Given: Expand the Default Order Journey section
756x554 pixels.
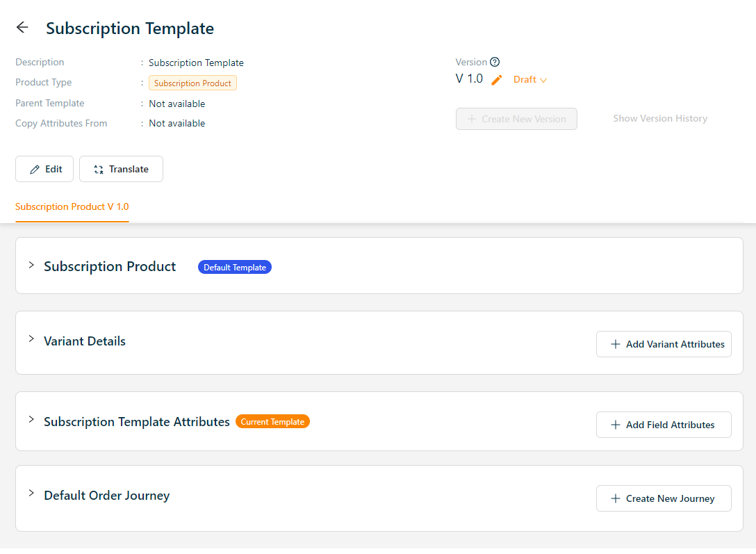Looking at the screenshot, I should (x=31, y=494).
